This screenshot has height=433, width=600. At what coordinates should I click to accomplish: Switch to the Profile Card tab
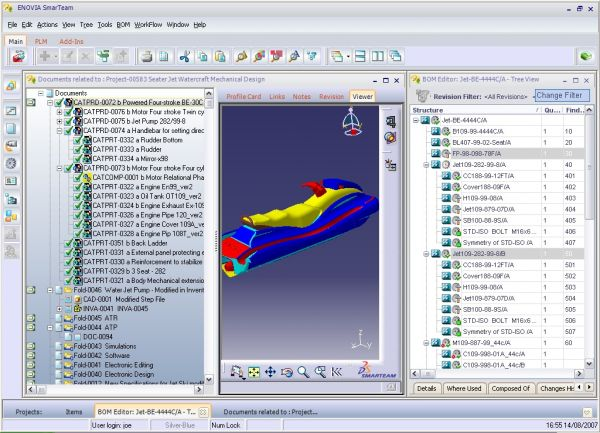click(244, 97)
